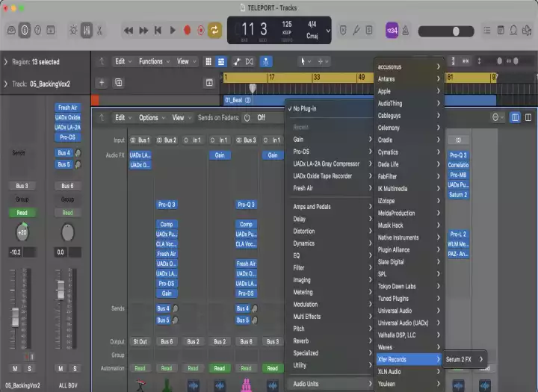The width and height of the screenshot is (538, 392).
Task: Click the Pro-DS plug-in in inspector strip
Action: [67, 137]
